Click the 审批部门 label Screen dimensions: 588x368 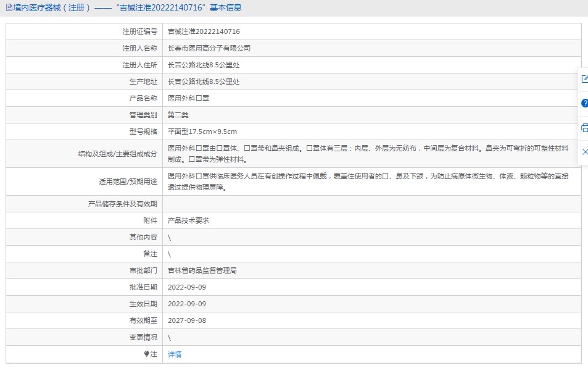point(143,270)
